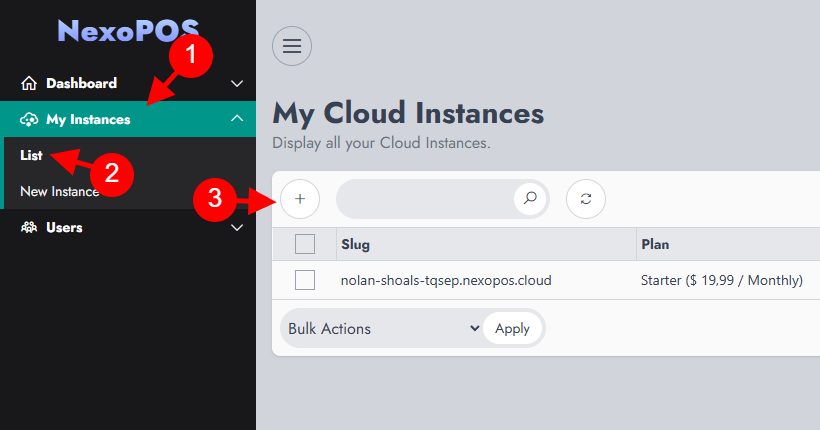Click the plus icon to add instance
Image resolution: width=820 pixels, height=430 pixels.
point(300,199)
